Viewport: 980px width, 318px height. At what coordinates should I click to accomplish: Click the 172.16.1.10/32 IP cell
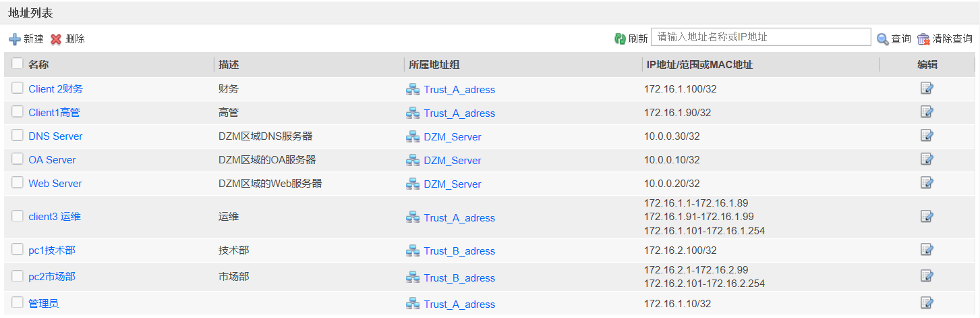677,304
